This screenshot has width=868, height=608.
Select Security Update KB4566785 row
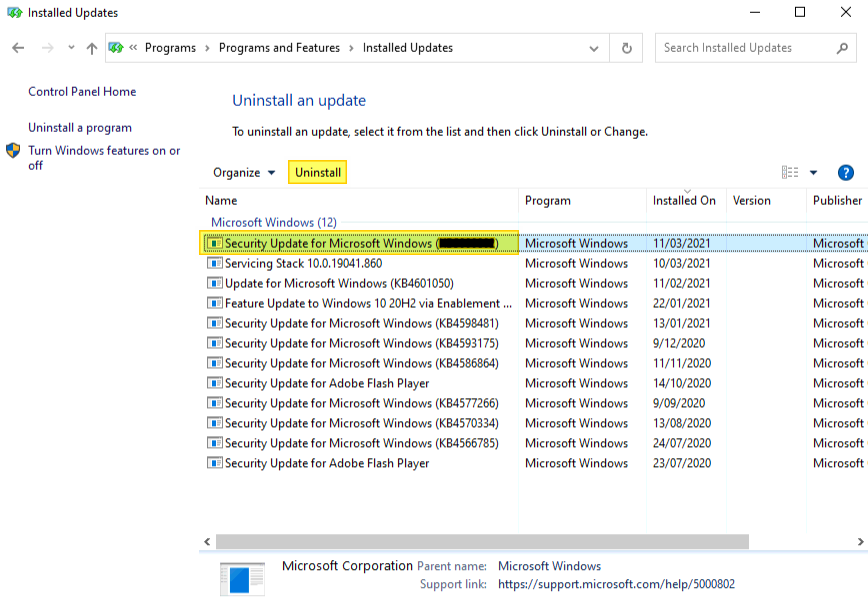pyautogui.click(x=534, y=442)
